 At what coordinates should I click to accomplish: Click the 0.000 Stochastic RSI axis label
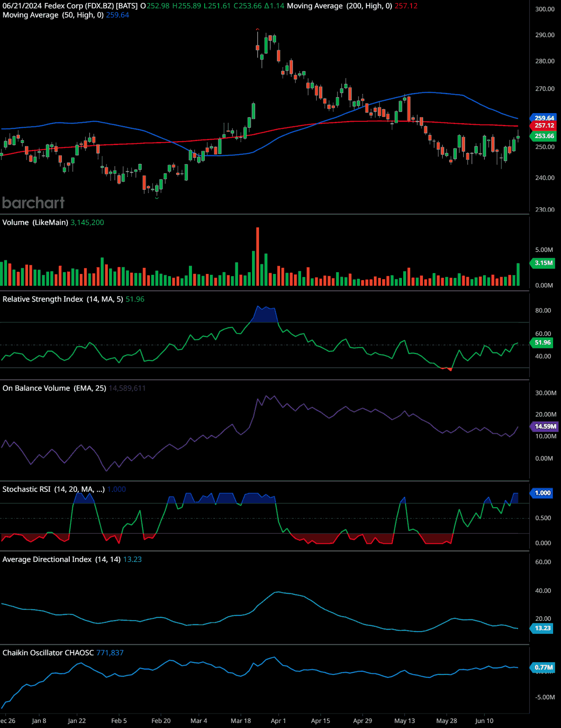click(543, 543)
